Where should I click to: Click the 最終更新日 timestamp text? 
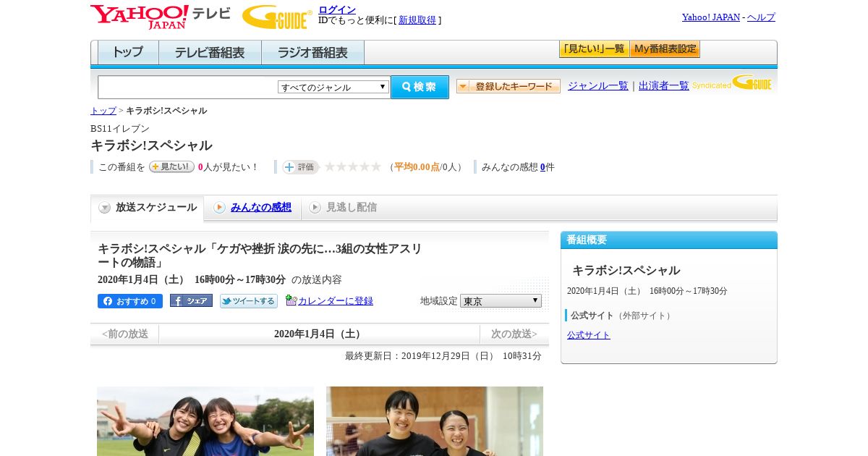point(443,356)
